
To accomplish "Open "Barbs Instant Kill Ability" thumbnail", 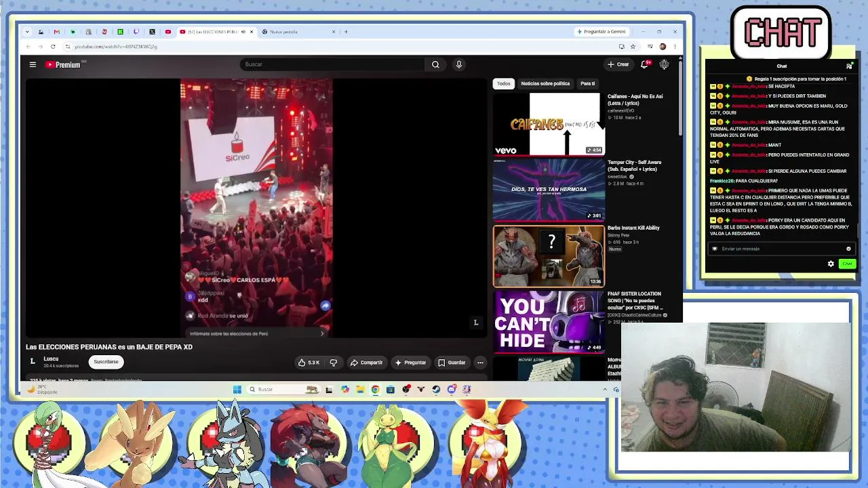I will point(549,256).
